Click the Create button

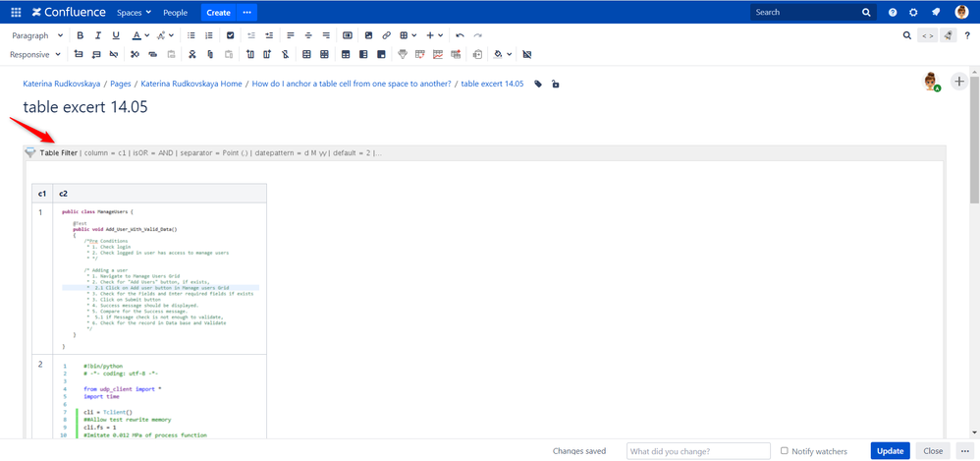pos(218,12)
